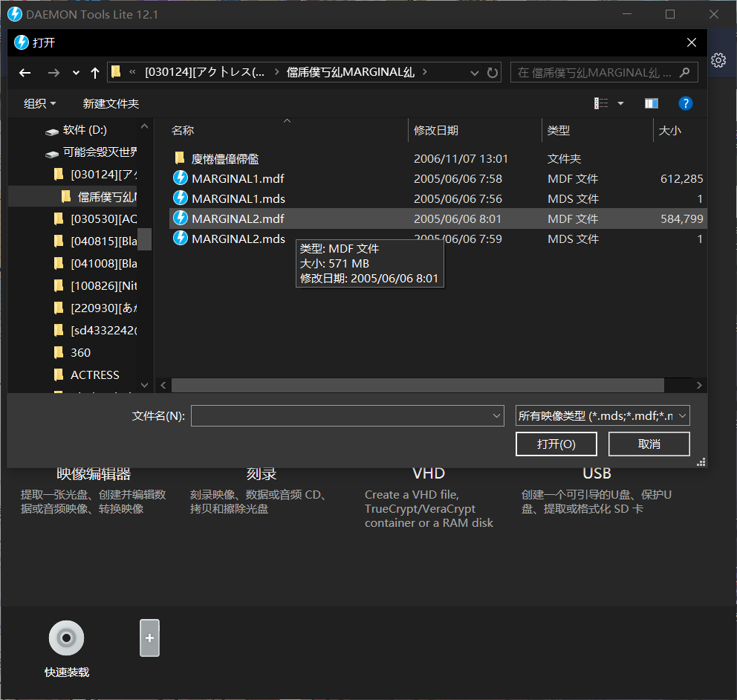
Task: Click the add drive plus icon
Action: pyautogui.click(x=149, y=638)
